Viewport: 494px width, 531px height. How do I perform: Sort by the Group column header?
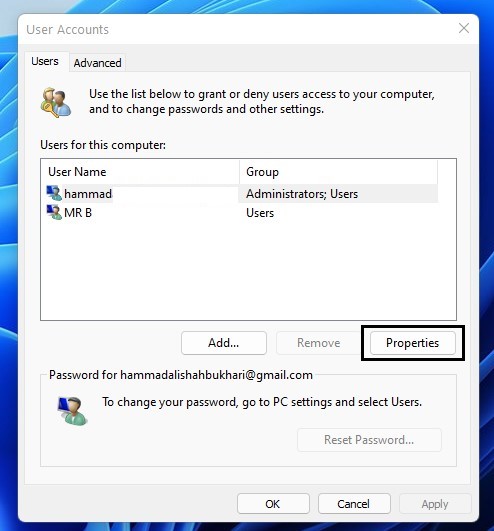[338, 172]
